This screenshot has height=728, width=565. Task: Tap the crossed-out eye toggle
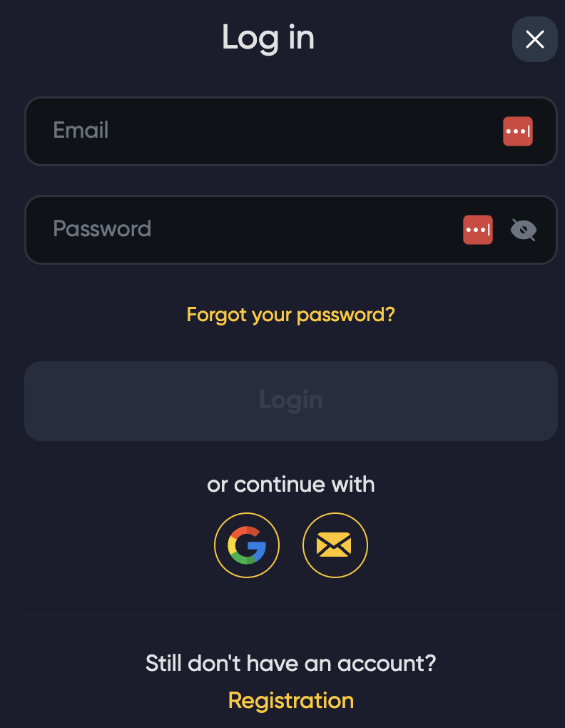(523, 230)
